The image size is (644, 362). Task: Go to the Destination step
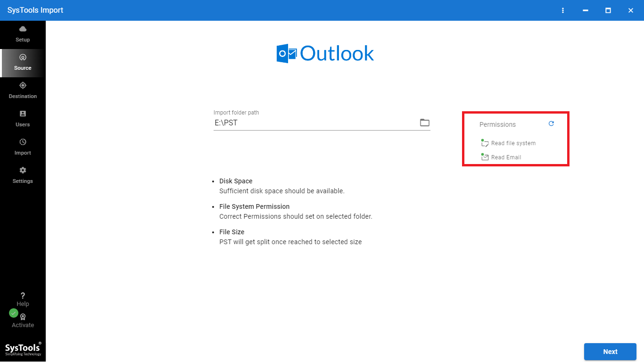(x=23, y=91)
